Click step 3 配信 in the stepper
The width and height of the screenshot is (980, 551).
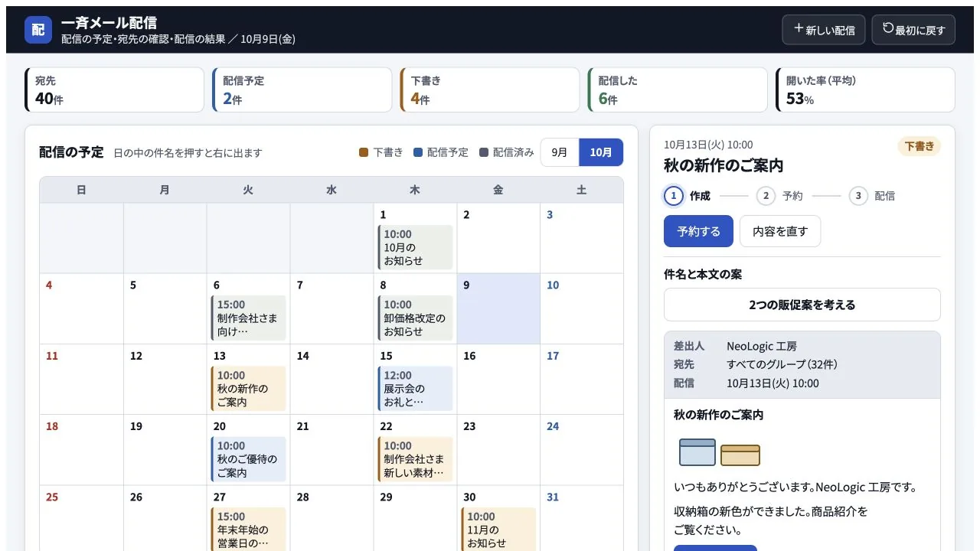pyautogui.click(x=872, y=196)
